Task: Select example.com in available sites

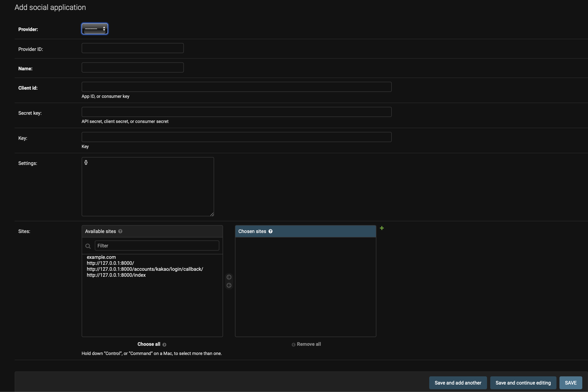Action: tap(101, 257)
